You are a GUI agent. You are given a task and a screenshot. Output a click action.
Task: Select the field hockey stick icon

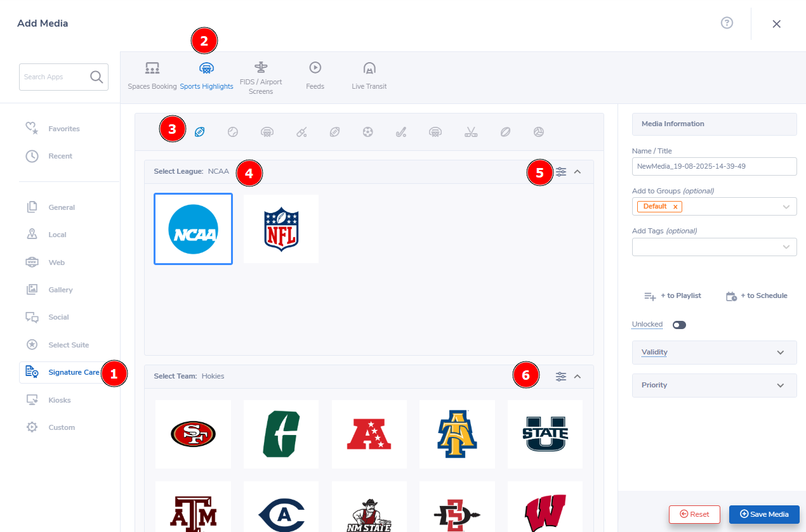point(401,132)
